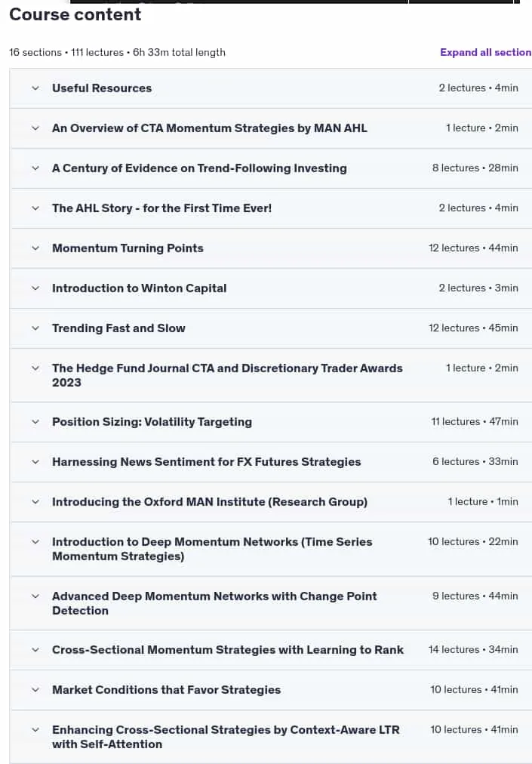Click Expand all sections link
This screenshot has width=532, height=764.
(x=486, y=52)
